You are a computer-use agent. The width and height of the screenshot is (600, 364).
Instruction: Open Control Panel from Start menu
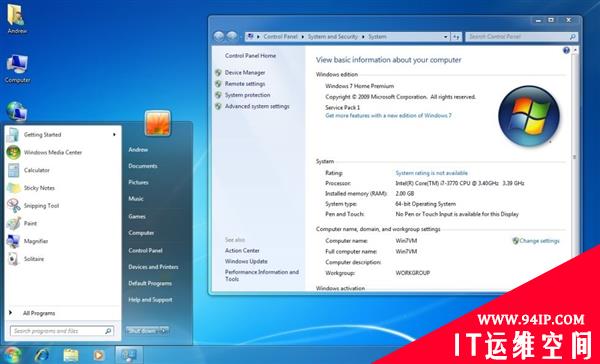145,250
